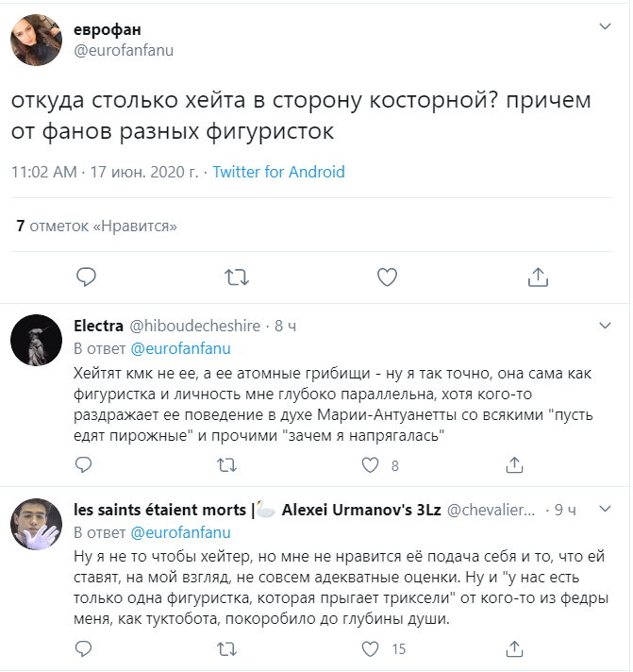Share the main tweet by еврофан
Image resolution: width=633 pixels, height=672 pixels.
tap(538, 277)
